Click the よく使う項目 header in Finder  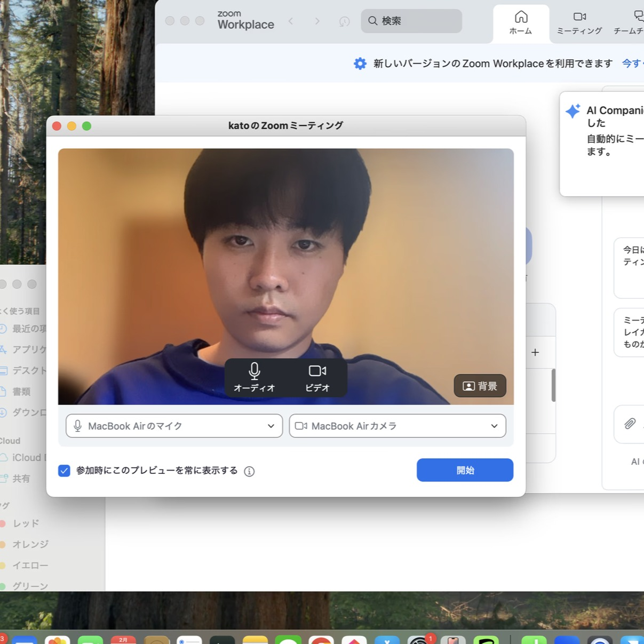(x=20, y=311)
